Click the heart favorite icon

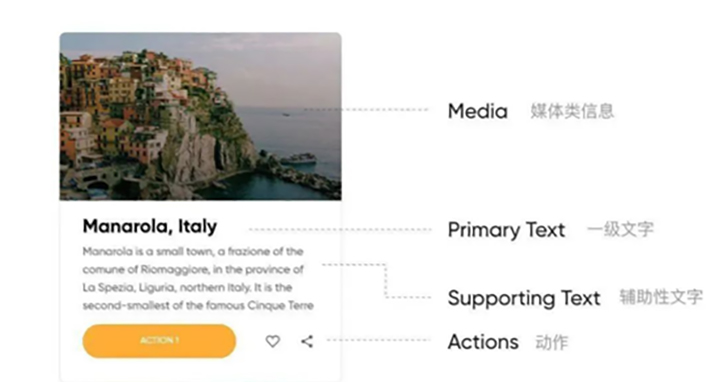273,341
